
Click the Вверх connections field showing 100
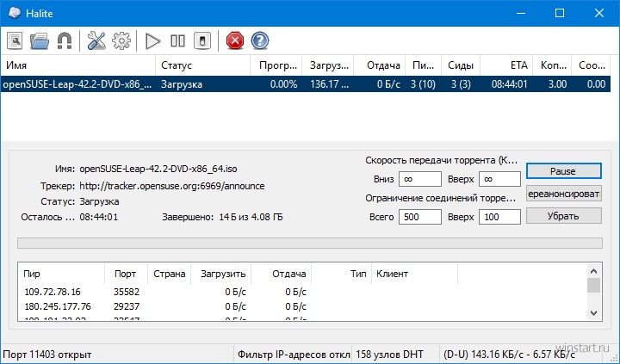pos(499,217)
